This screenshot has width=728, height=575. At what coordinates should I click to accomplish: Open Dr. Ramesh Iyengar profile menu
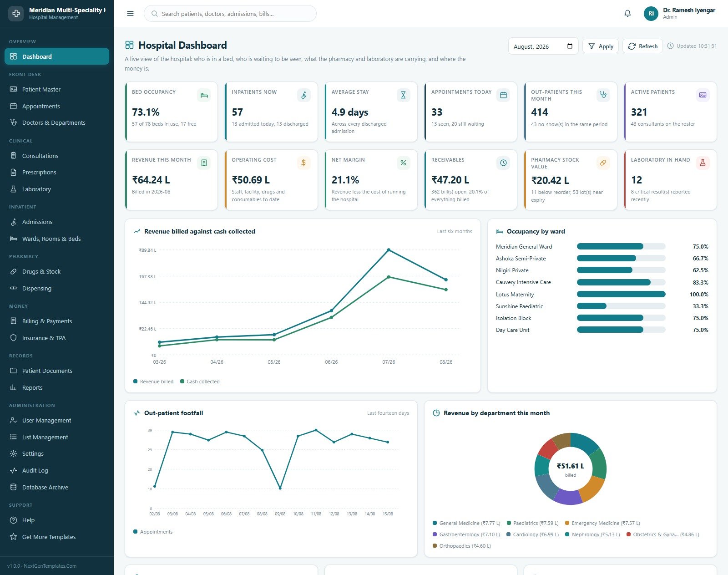[x=680, y=14]
